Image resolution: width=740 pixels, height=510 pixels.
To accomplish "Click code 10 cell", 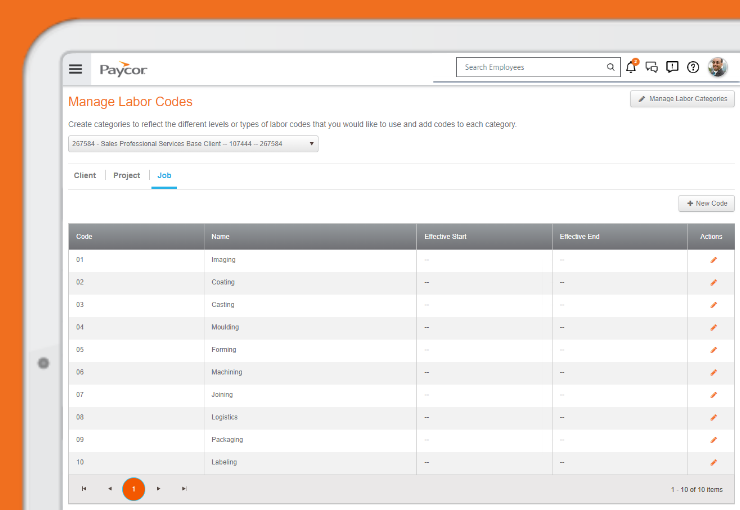I will (136, 463).
